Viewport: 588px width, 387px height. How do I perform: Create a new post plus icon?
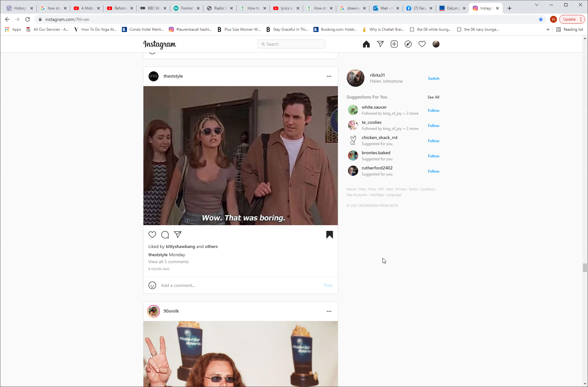(394, 44)
